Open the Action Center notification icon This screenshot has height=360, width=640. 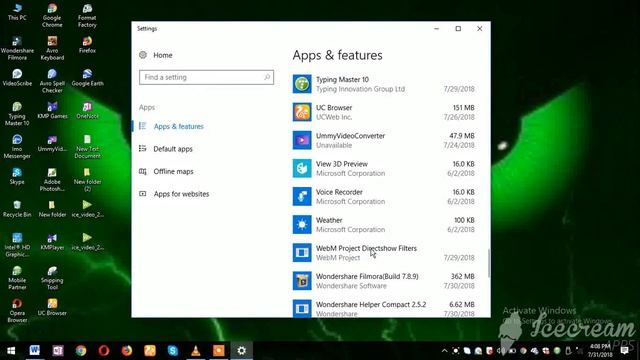[x=624, y=351]
